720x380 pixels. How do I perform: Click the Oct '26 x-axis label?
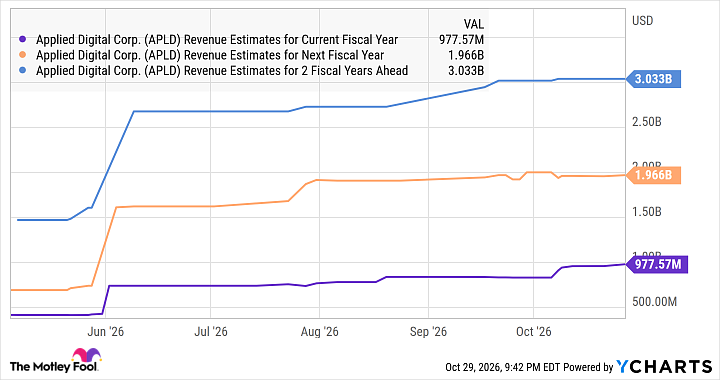coord(534,331)
